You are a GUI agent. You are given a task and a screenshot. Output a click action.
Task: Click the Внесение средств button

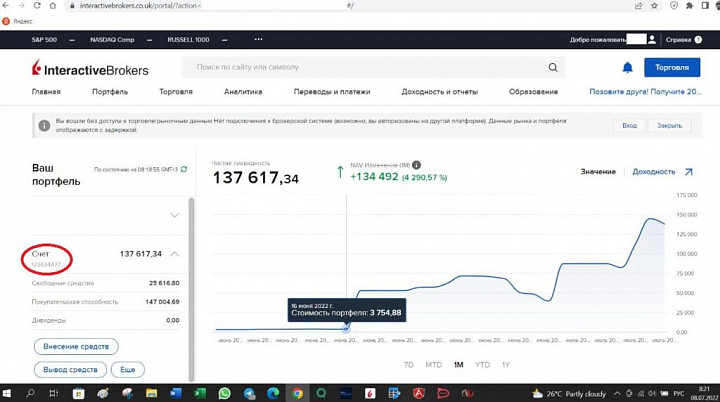click(x=76, y=346)
